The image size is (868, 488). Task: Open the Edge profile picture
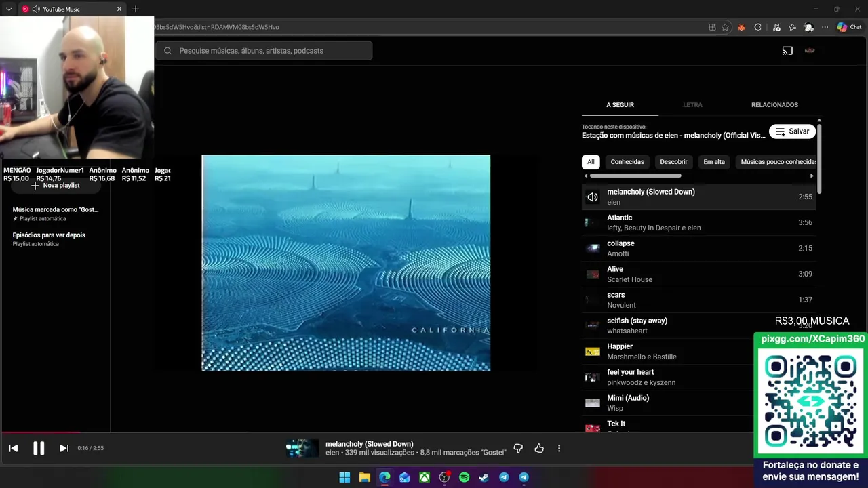coord(809,27)
